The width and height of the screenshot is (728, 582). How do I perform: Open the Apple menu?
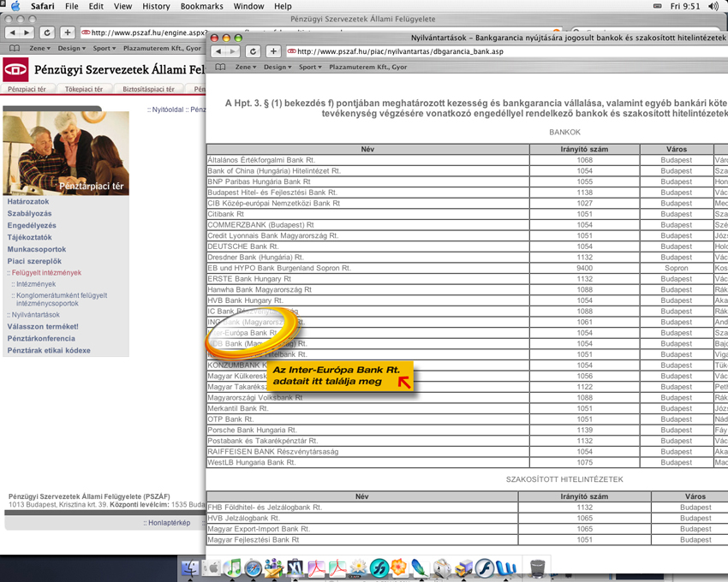pos(15,6)
